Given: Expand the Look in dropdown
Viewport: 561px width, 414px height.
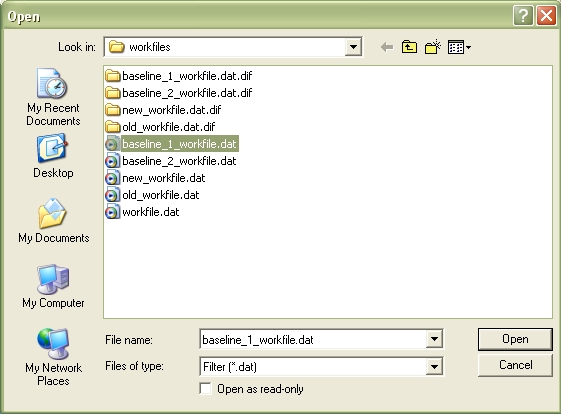Looking at the screenshot, I should click(x=353, y=47).
